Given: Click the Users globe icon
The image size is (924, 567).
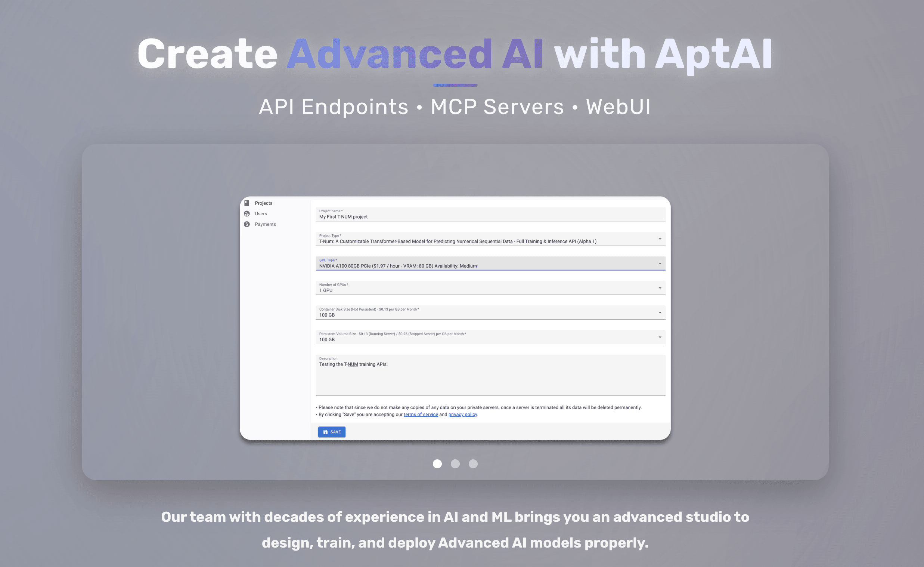Looking at the screenshot, I should point(247,213).
